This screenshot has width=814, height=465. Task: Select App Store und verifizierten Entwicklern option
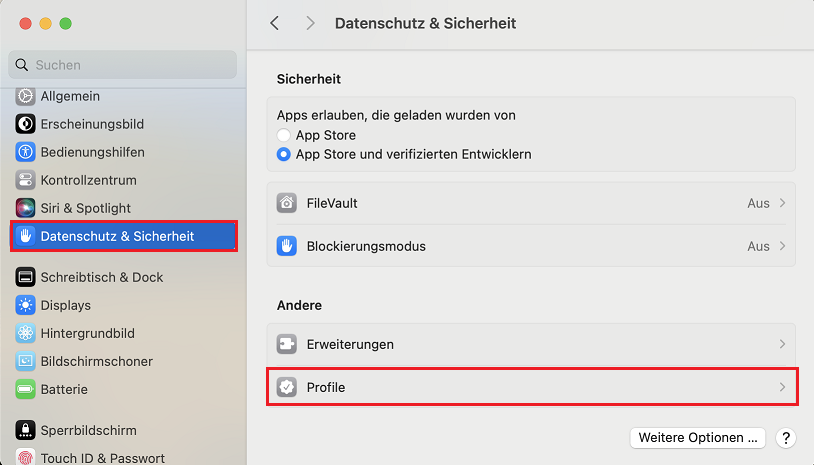point(285,154)
